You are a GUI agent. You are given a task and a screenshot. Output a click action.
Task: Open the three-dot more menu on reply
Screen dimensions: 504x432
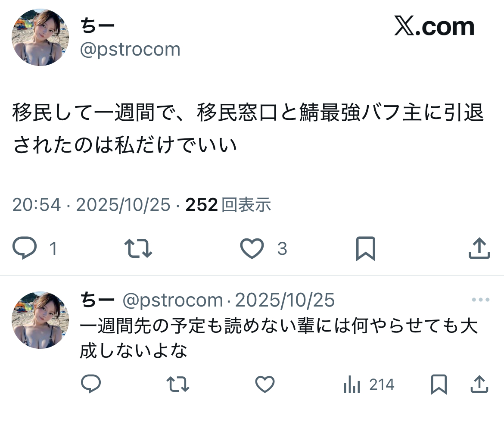481,300
